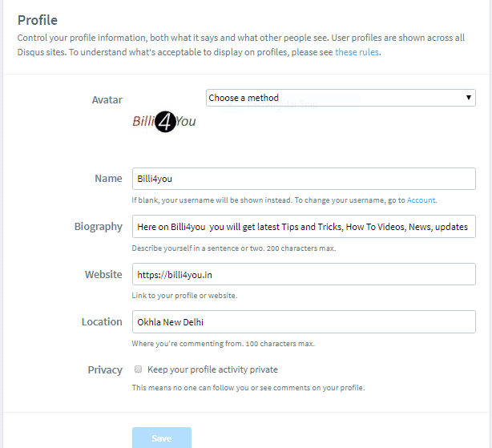Click the 'Biography' label
Screen dimensions: 492x448
(99, 227)
